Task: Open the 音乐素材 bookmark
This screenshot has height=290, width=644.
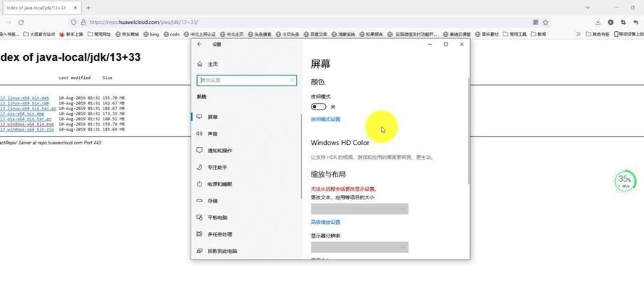Action: [x=487, y=34]
